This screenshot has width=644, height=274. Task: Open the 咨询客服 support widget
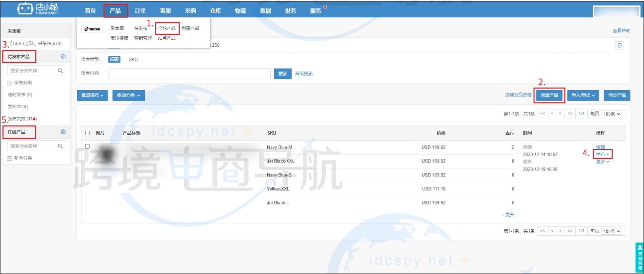click(639, 258)
